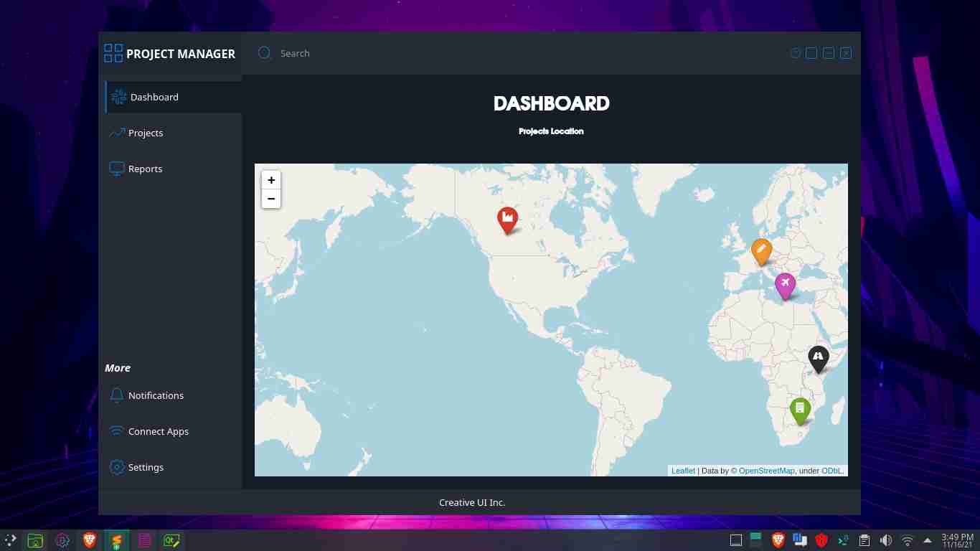This screenshot has width=980, height=551.
Task: Click the Project Manager grid logo icon
Action: point(113,53)
